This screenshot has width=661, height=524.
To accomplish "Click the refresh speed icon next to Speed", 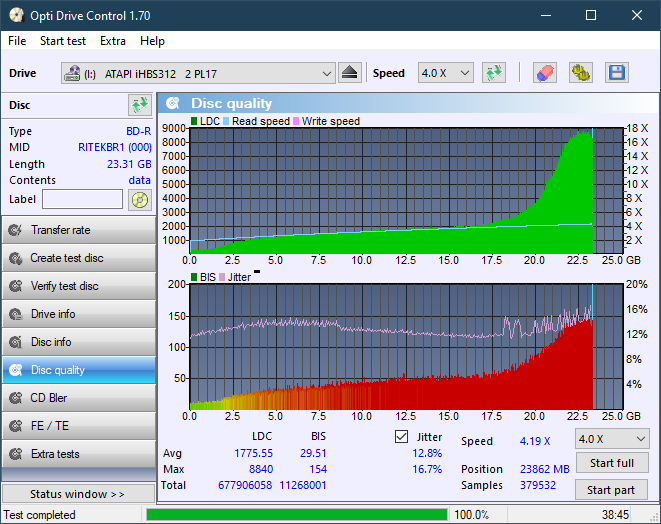I will coord(493,73).
